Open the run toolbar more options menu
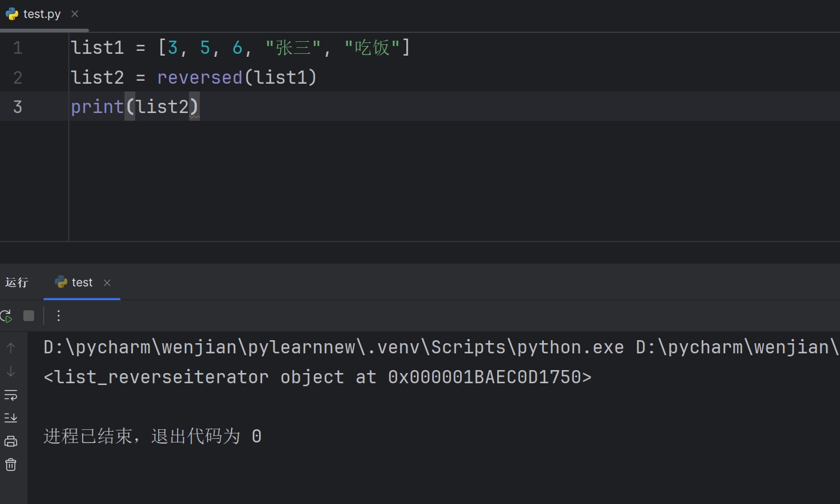The height and width of the screenshot is (504, 840). coord(59,316)
